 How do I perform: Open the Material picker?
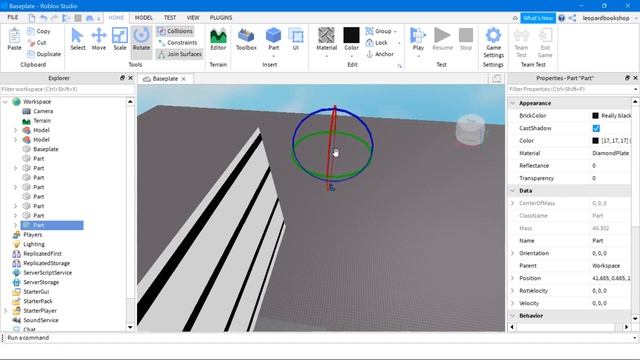click(x=327, y=39)
